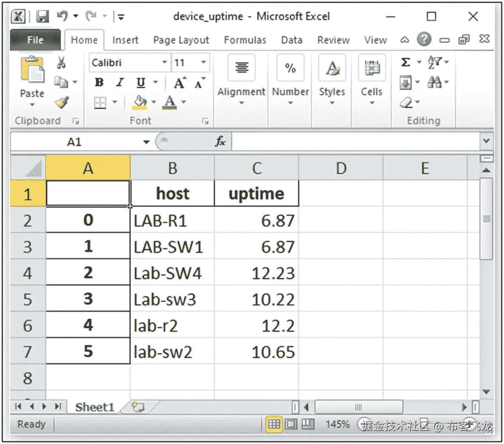Click the Copy icon

click(61, 82)
